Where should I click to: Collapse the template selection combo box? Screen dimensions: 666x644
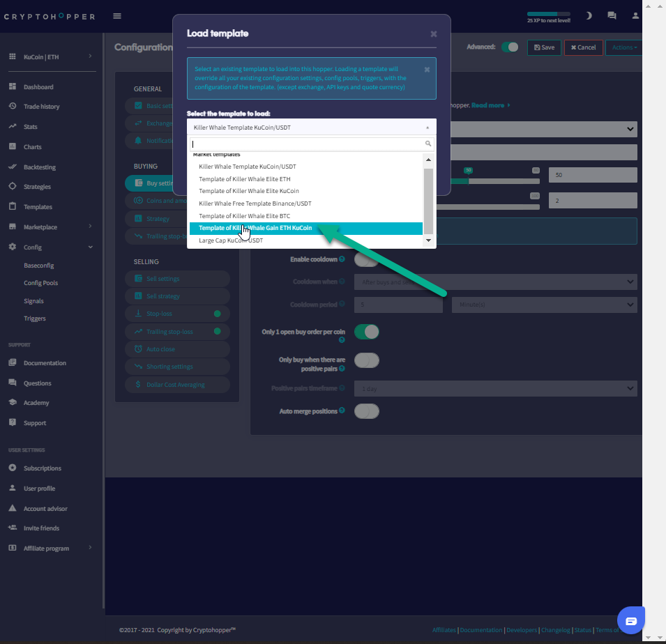coord(311,128)
